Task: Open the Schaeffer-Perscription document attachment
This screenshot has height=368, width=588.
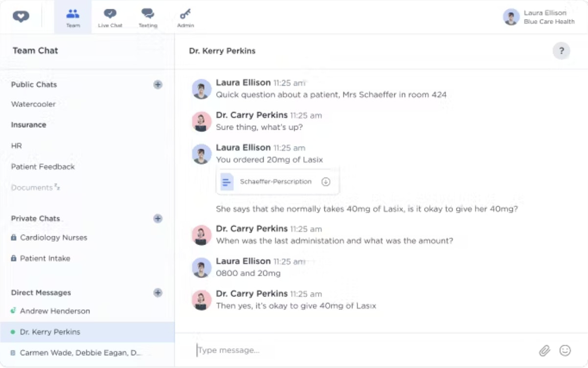Action: pyautogui.click(x=275, y=182)
